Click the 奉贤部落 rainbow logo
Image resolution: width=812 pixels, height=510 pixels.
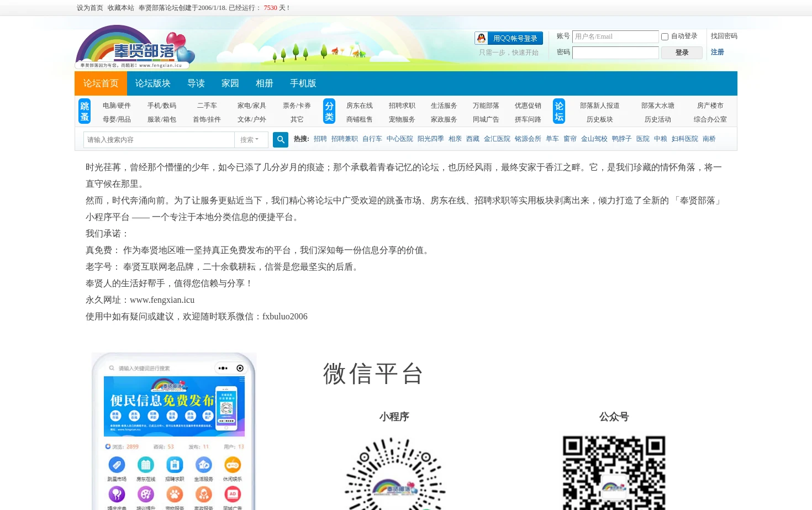pos(135,48)
